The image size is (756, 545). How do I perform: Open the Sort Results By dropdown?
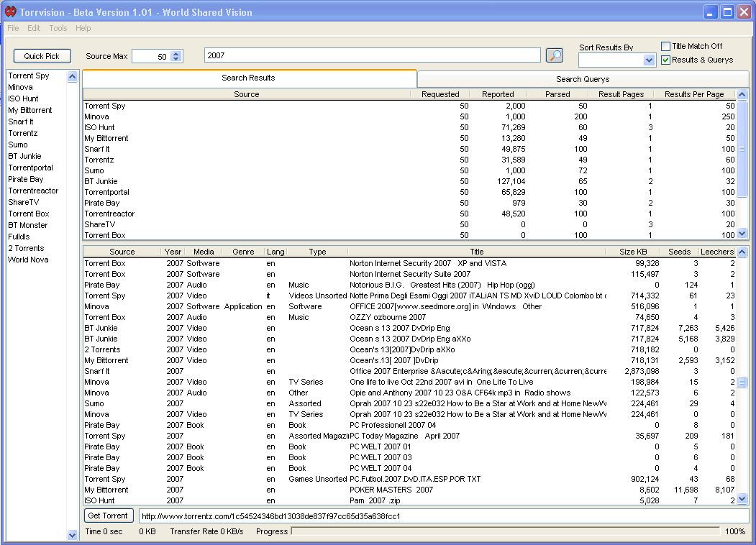(649, 60)
